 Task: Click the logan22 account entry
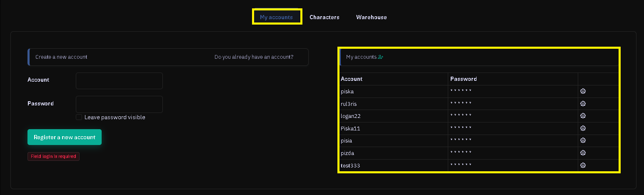click(x=351, y=116)
